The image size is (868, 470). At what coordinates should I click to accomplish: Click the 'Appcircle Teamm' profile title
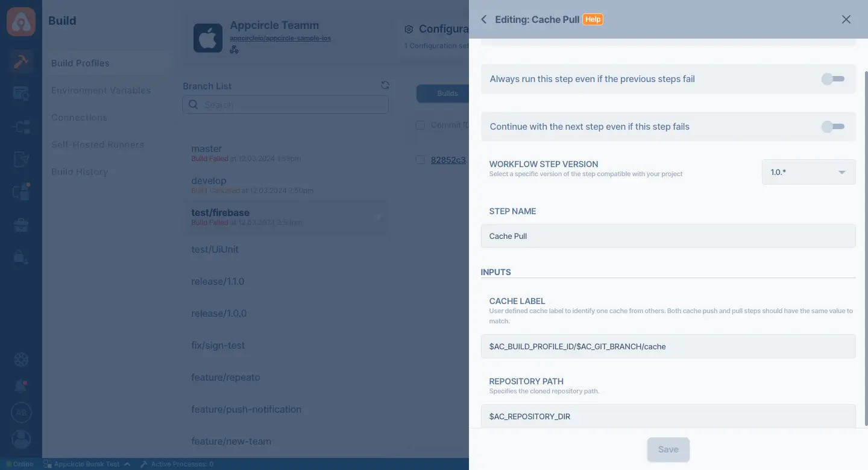click(274, 25)
